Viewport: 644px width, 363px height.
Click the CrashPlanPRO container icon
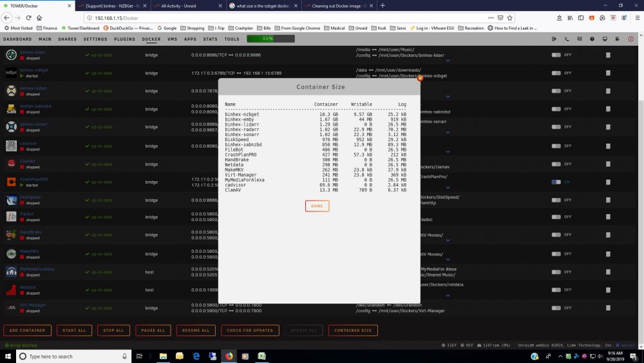click(11, 182)
